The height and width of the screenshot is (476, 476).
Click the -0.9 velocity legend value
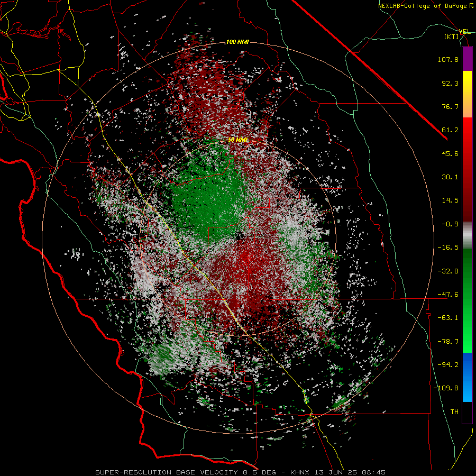[450, 224]
